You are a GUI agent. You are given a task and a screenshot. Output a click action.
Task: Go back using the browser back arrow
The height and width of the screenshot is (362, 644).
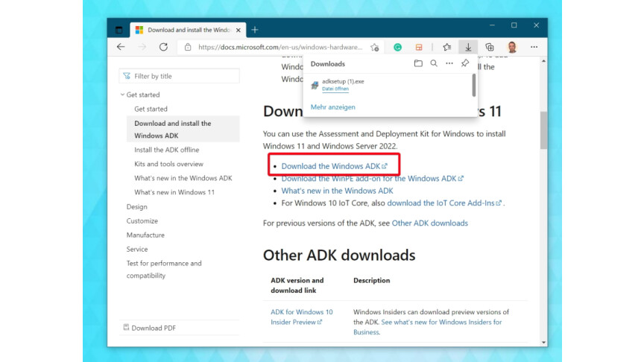pos(121,47)
